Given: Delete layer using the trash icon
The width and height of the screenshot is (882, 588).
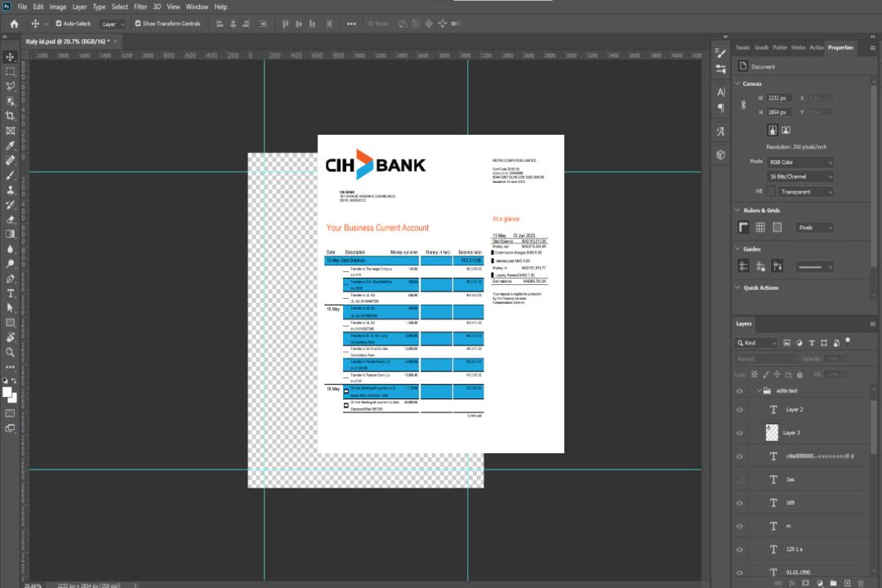Looking at the screenshot, I should (x=861, y=582).
